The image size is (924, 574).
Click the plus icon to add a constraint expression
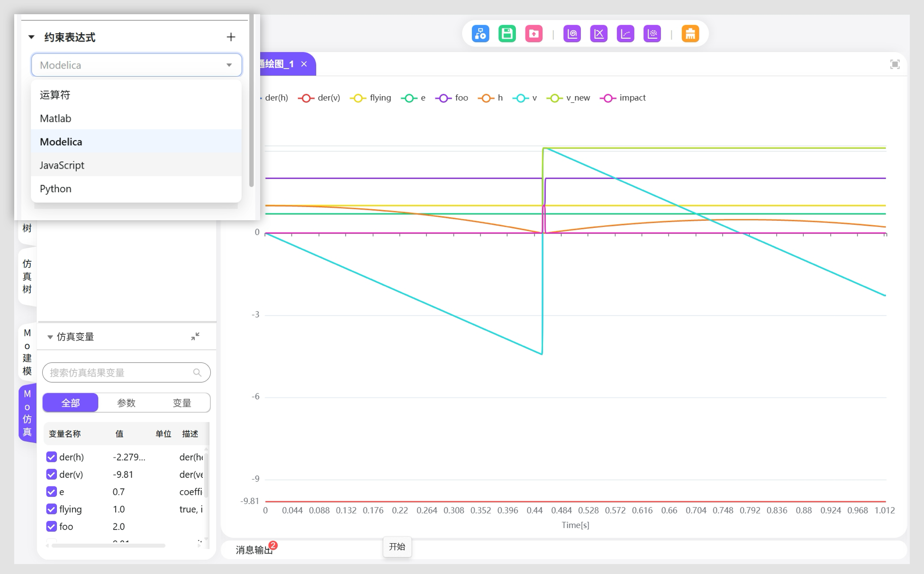(231, 37)
